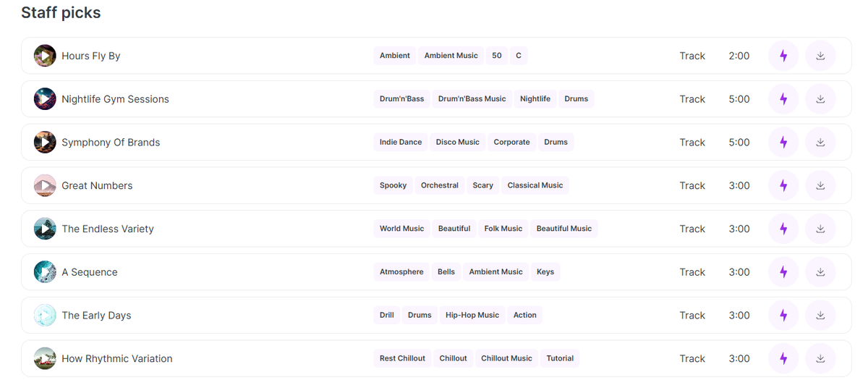This screenshot has height=380, width=868.
Task: Choose the Beautiful Music tag
Action: pos(564,229)
